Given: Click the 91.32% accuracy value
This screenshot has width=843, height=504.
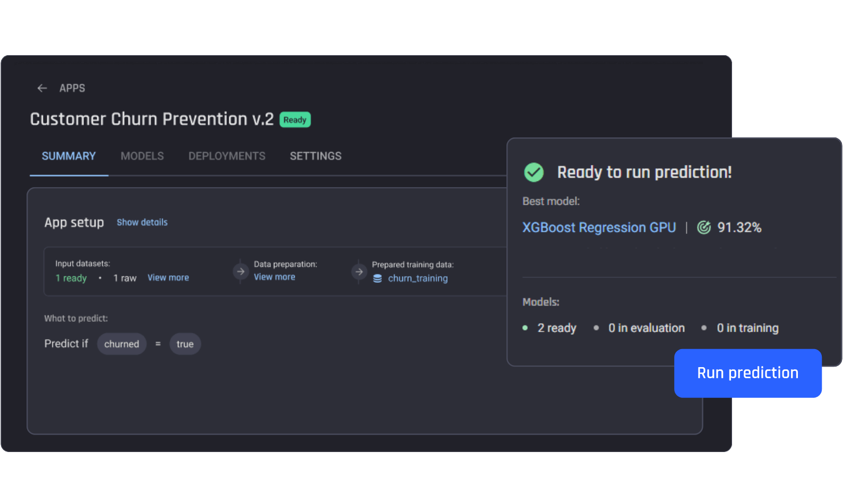Looking at the screenshot, I should tap(739, 228).
